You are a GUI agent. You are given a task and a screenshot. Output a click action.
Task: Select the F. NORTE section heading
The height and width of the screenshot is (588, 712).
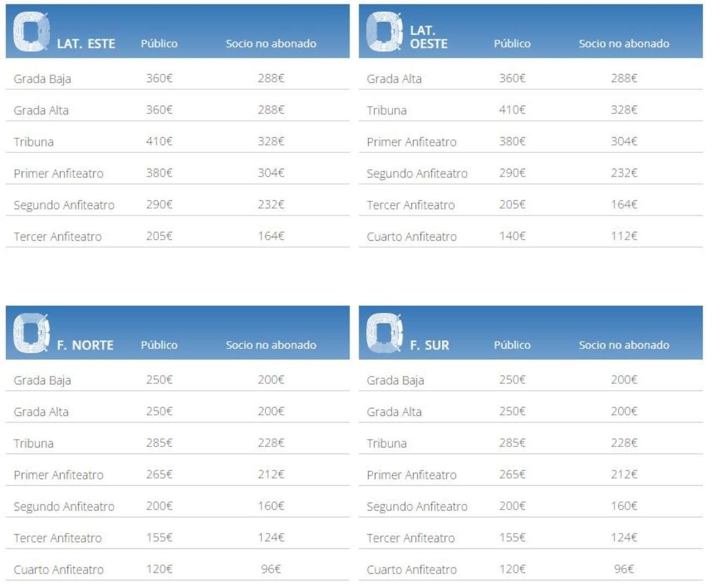pos(85,345)
